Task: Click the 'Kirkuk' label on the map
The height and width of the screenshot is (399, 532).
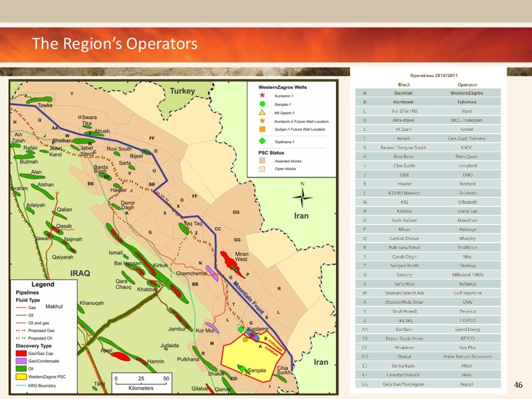Action: pyautogui.click(x=161, y=265)
